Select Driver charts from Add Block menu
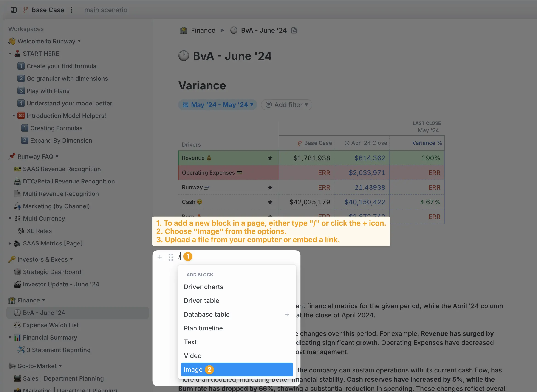 coord(237,287)
